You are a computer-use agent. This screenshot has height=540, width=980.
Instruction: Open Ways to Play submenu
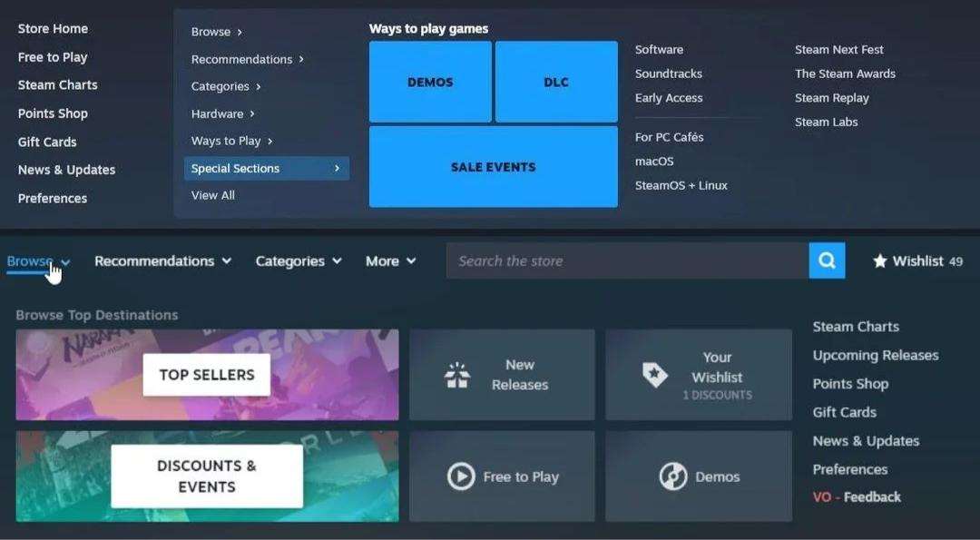click(x=231, y=141)
